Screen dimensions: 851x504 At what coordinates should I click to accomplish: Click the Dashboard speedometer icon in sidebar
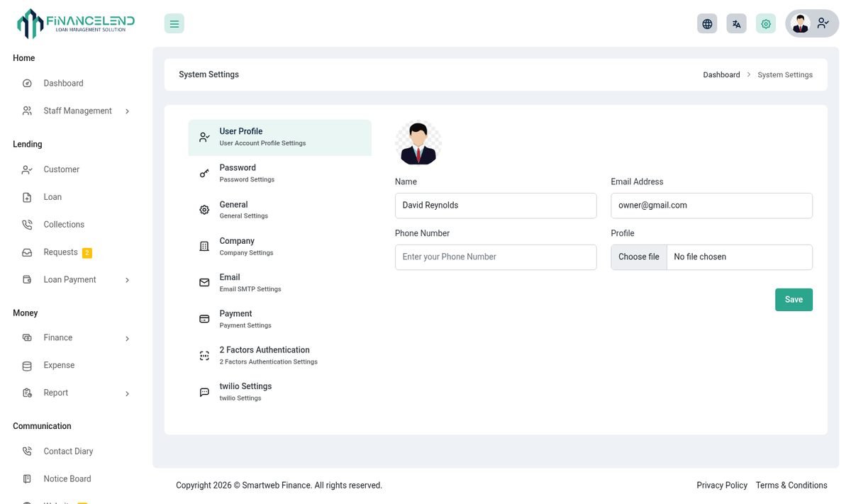(27, 84)
